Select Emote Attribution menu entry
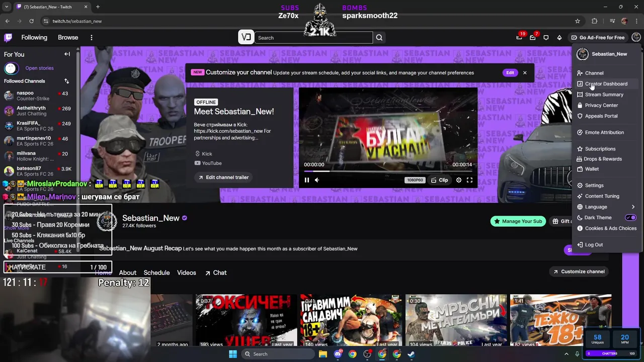Image resolution: width=644 pixels, height=362 pixels. coord(606,132)
